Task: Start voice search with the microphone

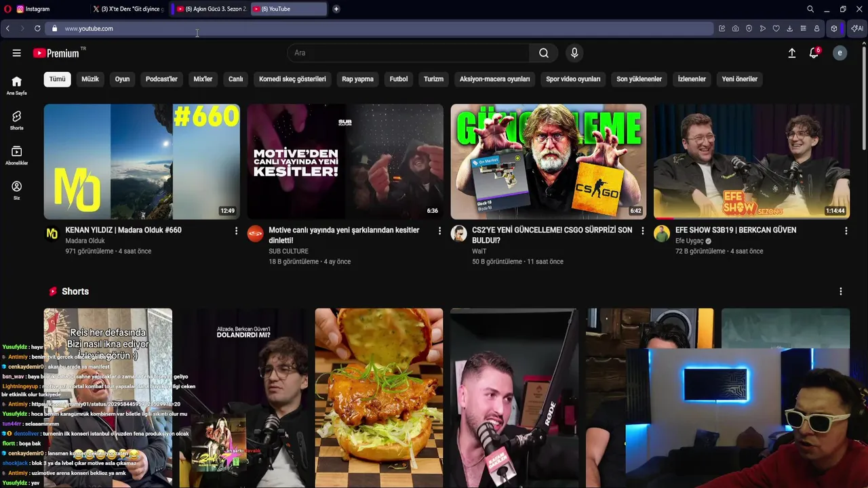Action: (x=574, y=53)
